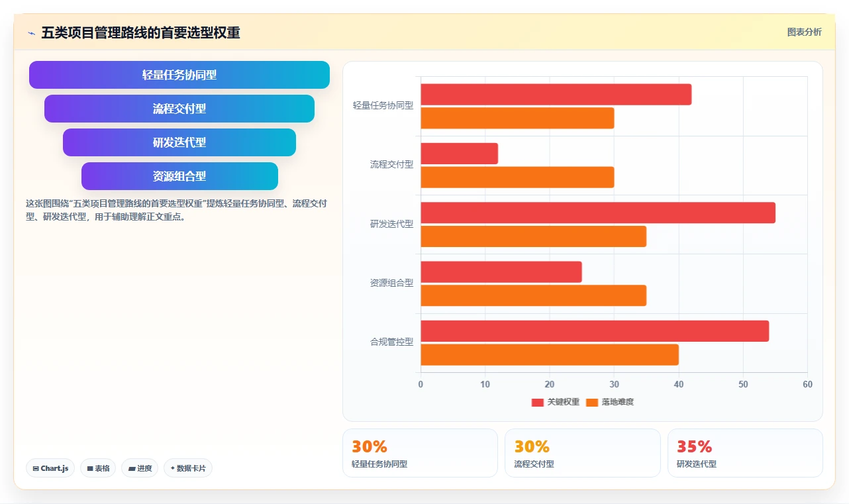Toggle the 落地难度 legend entry
The width and height of the screenshot is (849, 504).
click(610, 402)
